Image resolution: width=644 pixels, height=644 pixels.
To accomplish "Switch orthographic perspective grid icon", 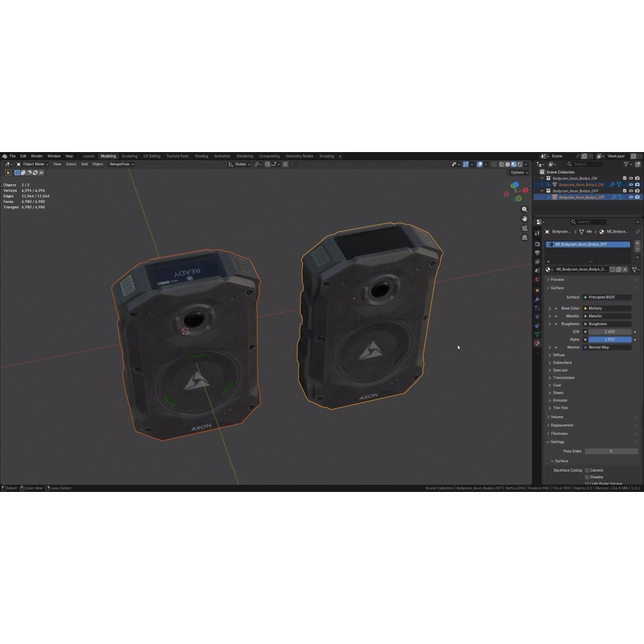I will point(525,237).
